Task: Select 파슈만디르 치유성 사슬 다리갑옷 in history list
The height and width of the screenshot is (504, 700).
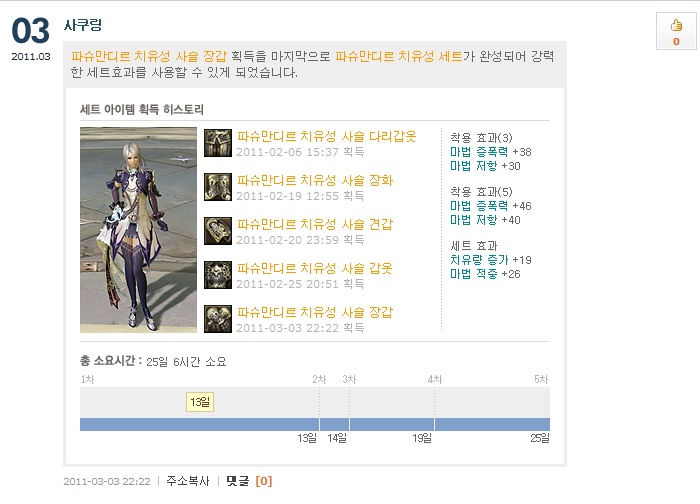Action: 326,136
